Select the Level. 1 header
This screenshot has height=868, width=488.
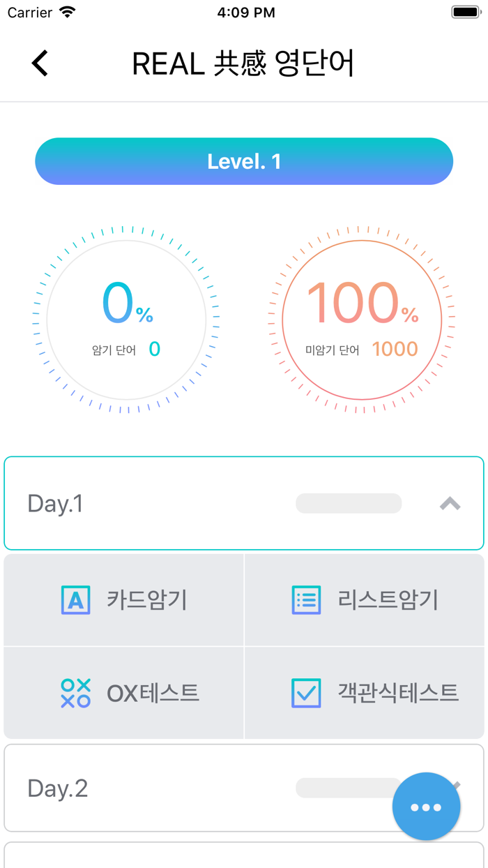pyautogui.click(x=244, y=161)
